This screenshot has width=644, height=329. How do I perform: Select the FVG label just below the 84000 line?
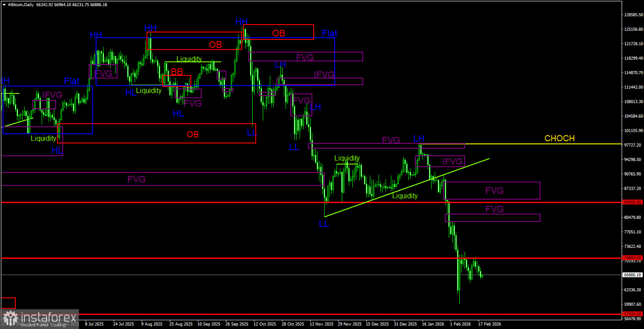tap(494, 209)
